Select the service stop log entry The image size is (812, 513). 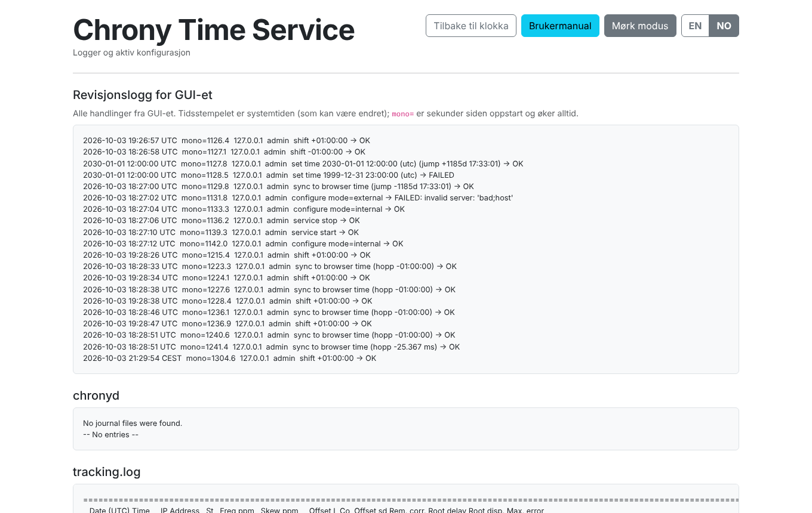(x=222, y=221)
